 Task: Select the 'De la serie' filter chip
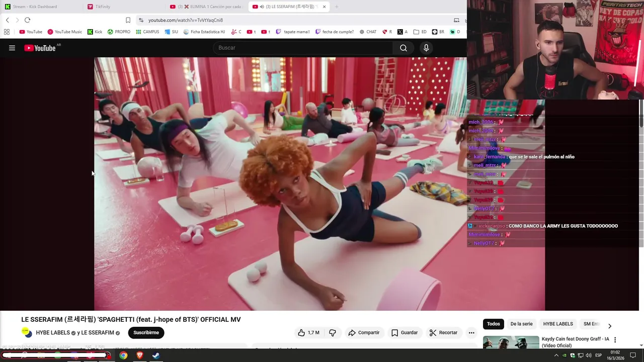pyautogui.click(x=521, y=324)
